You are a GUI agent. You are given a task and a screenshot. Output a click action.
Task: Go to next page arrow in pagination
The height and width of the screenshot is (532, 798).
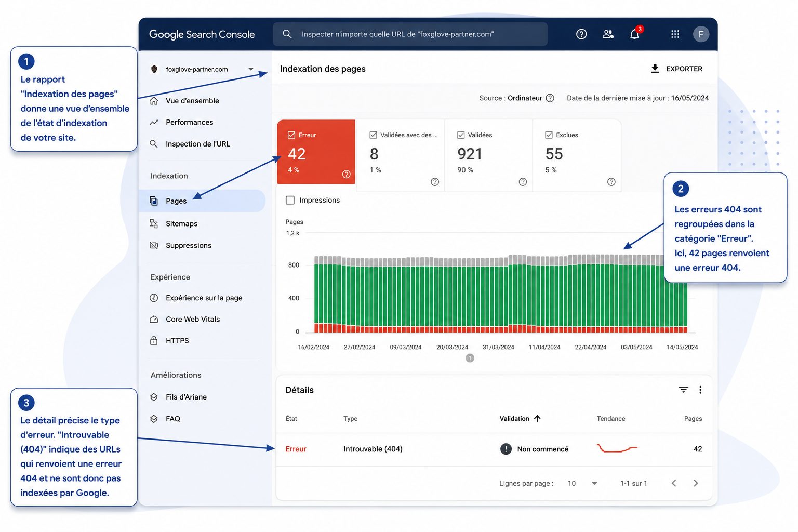click(696, 483)
